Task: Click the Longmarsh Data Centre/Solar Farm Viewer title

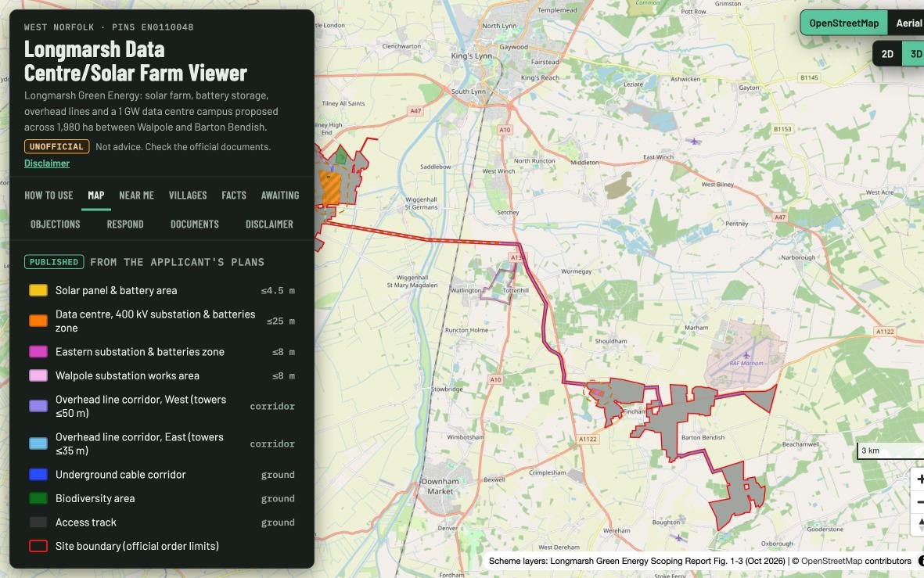Action: (x=135, y=61)
